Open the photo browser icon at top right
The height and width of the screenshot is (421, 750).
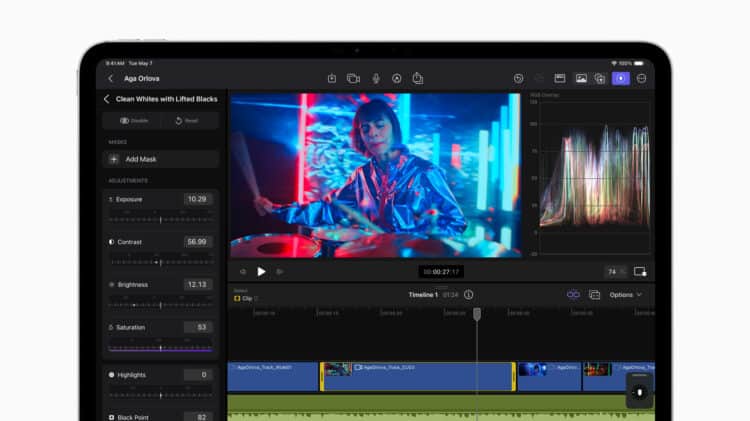581,78
